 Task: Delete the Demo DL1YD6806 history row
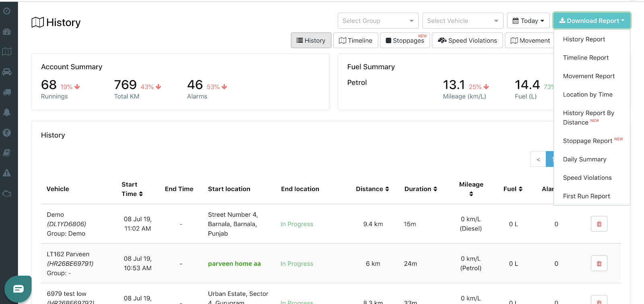599,224
